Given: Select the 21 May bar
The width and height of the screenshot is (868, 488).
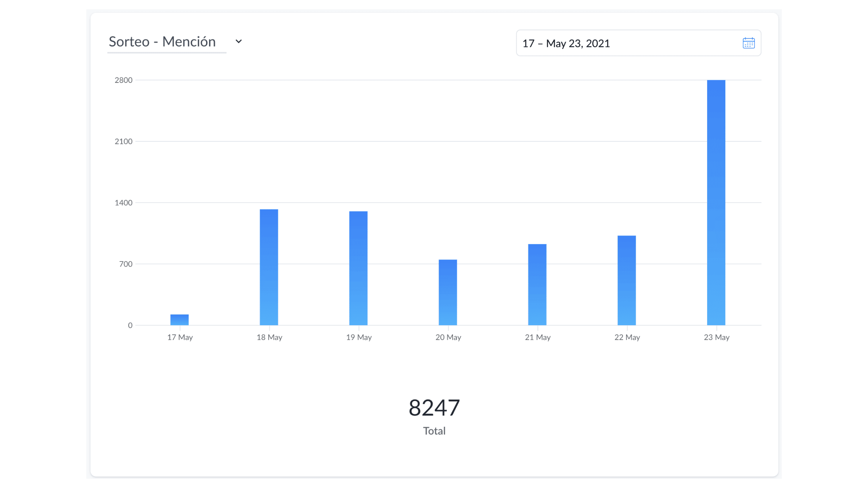Looking at the screenshot, I should (537, 285).
